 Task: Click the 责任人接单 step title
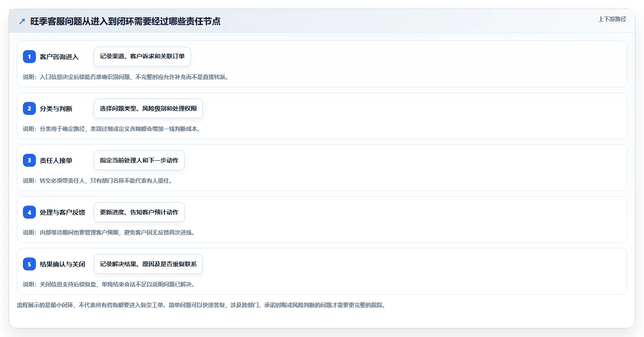56,160
